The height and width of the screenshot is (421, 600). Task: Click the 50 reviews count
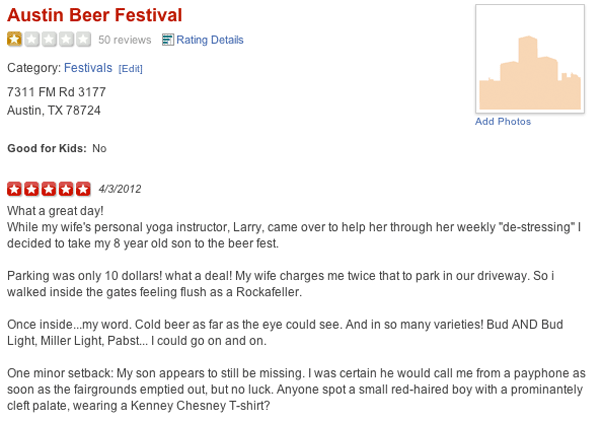point(125,40)
